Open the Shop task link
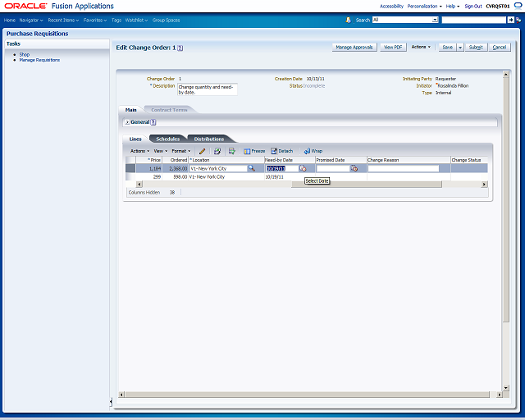The height and width of the screenshot is (420, 525). (x=25, y=55)
